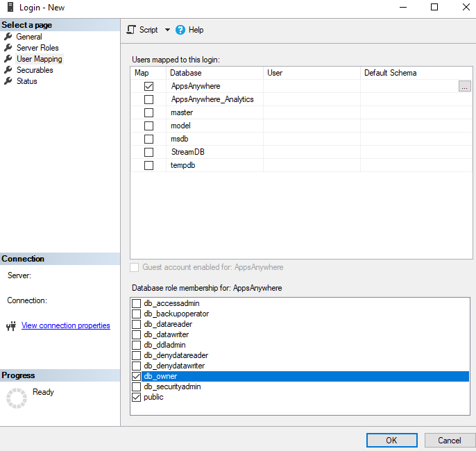Open Default Schema ellipsis browse button
Viewport: 476px width, 451px height.
tap(464, 87)
